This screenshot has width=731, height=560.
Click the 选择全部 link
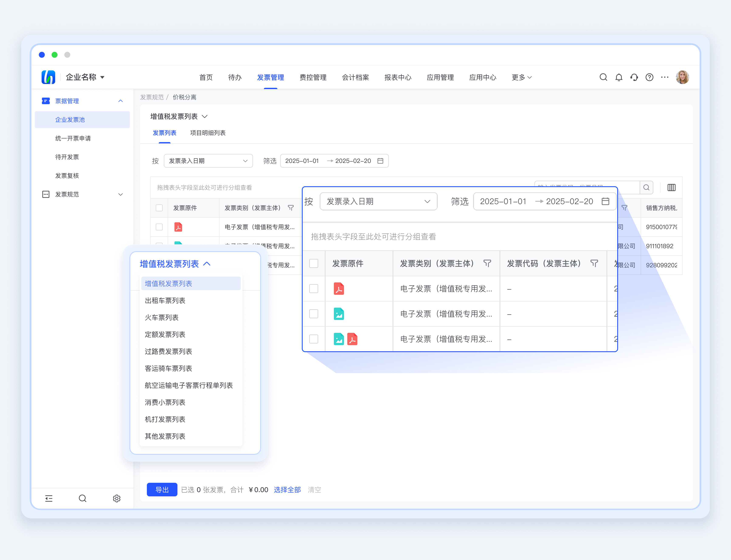(x=287, y=490)
